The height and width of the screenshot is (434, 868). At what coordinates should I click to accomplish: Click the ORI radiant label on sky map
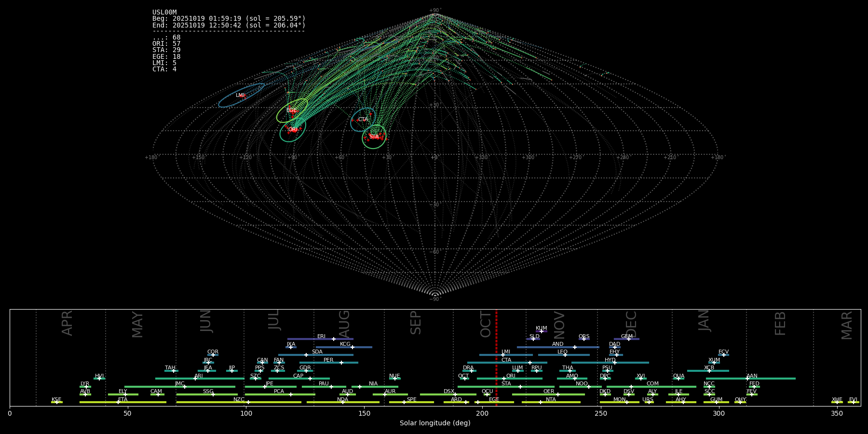click(x=293, y=130)
